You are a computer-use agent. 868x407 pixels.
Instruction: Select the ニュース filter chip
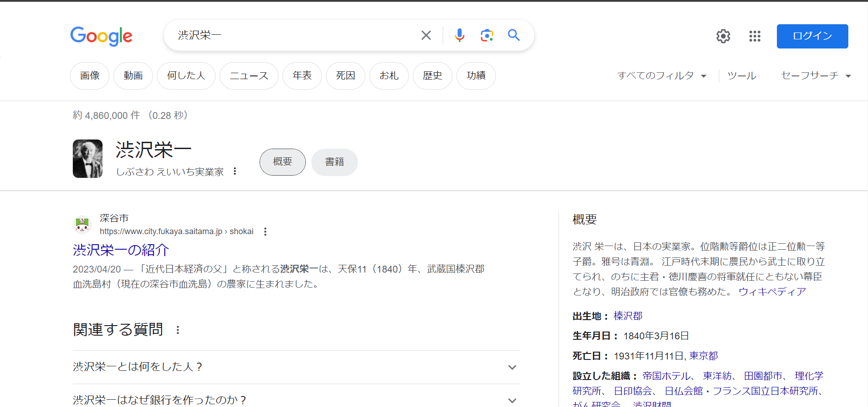[249, 76]
